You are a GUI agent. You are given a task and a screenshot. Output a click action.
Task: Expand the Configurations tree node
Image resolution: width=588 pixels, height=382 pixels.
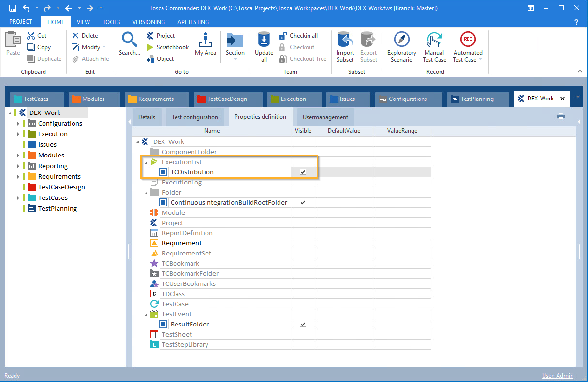18,124
